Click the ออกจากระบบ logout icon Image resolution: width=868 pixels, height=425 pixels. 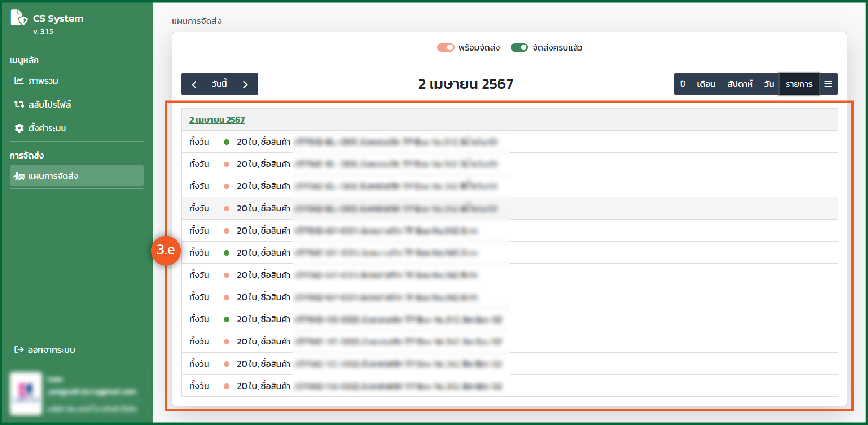[19, 350]
